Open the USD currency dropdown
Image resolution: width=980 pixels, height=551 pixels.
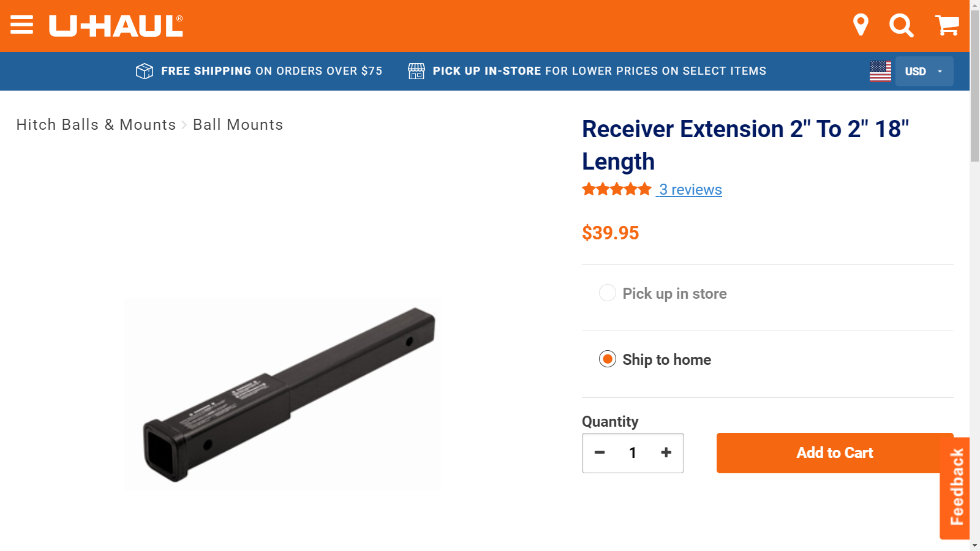click(x=924, y=71)
